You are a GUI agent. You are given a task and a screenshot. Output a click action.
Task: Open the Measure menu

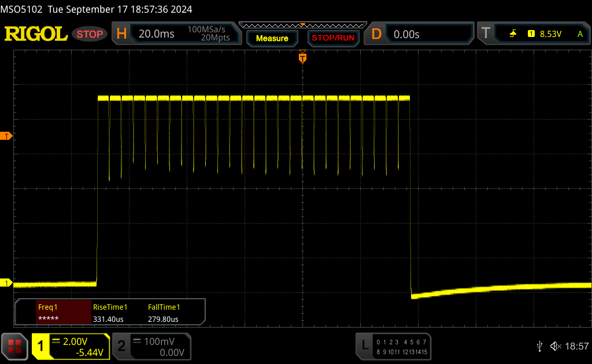[x=272, y=38]
